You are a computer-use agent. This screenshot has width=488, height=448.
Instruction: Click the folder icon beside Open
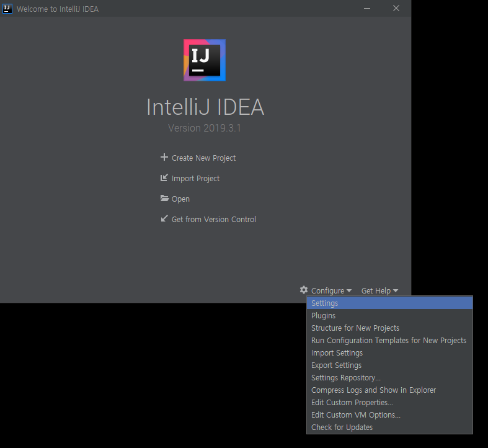click(164, 198)
